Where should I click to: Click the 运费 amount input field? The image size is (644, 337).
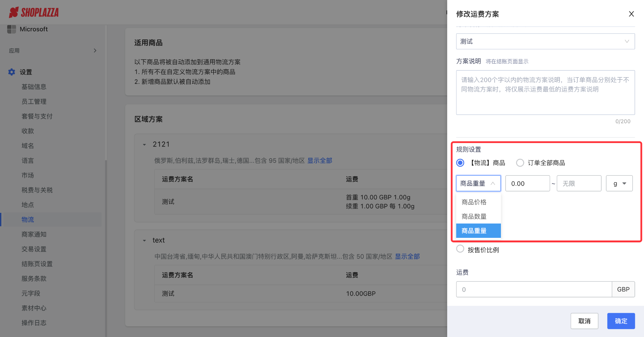click(534, 290)
